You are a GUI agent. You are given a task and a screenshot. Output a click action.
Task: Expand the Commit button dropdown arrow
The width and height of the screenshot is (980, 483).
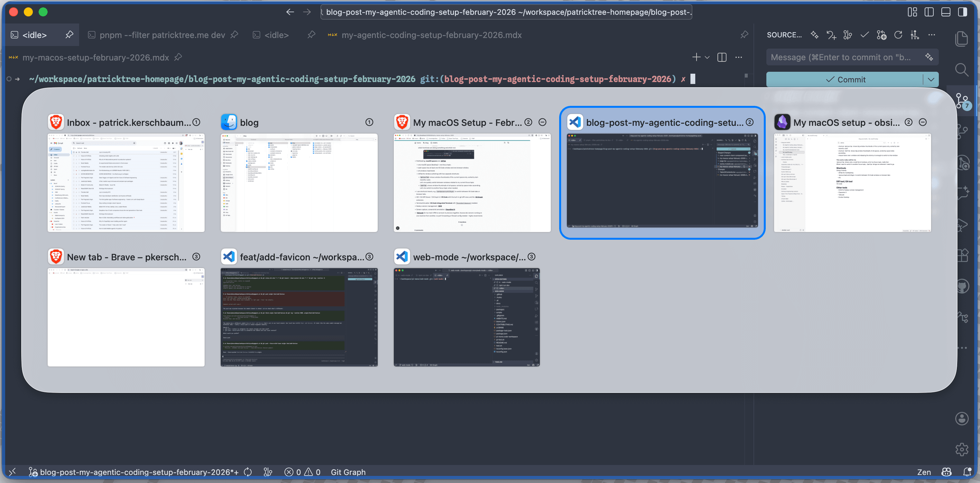point(931,79)
